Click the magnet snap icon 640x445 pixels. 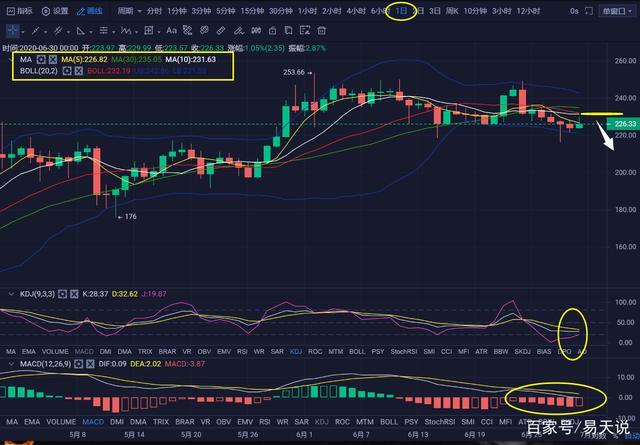pos(256,30)
